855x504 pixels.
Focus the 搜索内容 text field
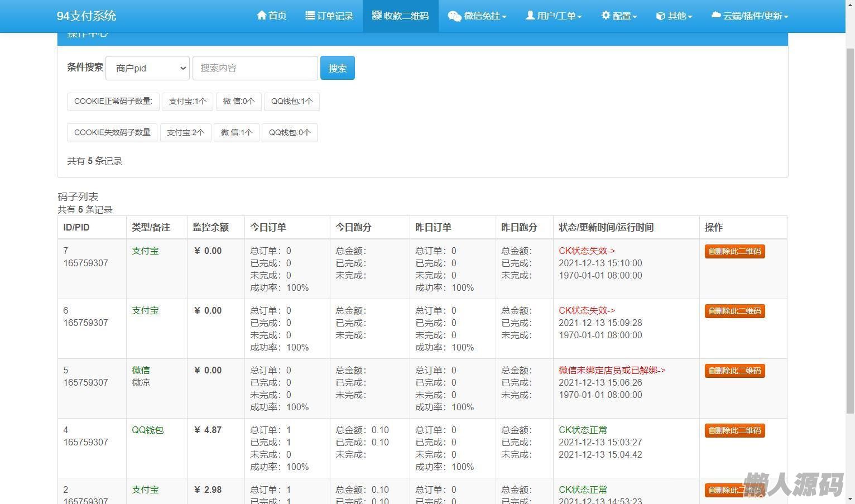pos(255,68)
